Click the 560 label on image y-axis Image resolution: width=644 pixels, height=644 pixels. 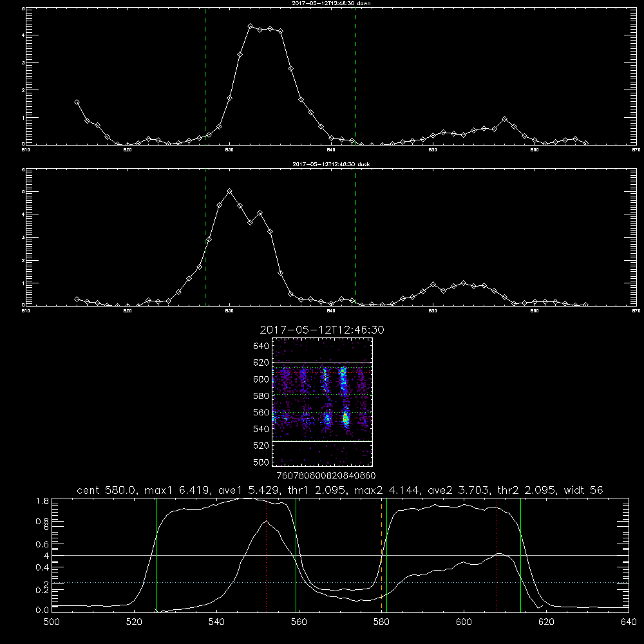261,412
